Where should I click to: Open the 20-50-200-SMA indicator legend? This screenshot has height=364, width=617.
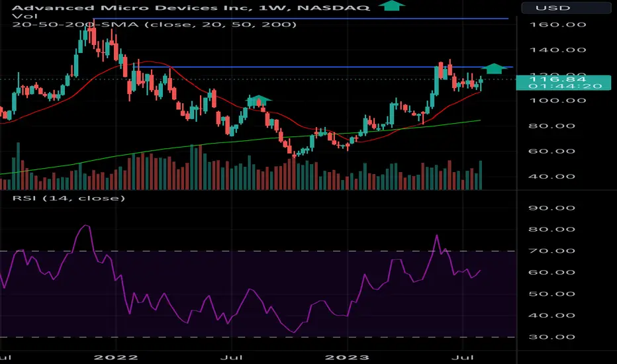pos(154,24)
